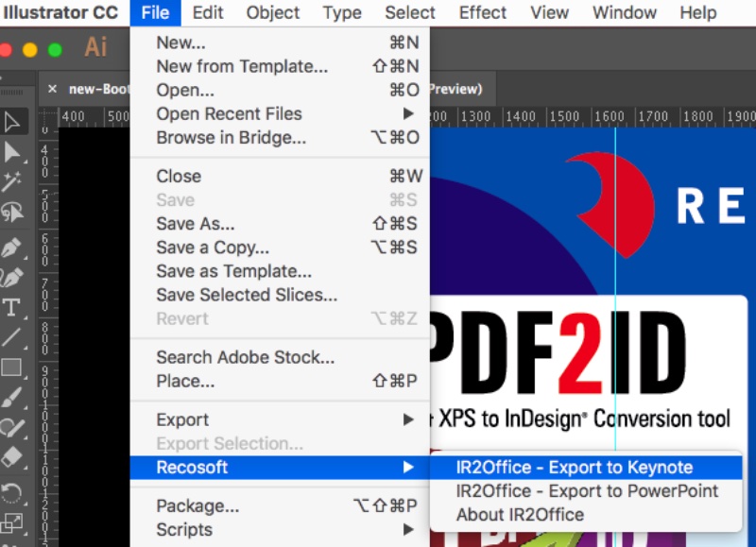Image resolution: width=756 pixels, height=547 pixels.
Task: Select the Selection arrow tool
Action: (12, 121)
